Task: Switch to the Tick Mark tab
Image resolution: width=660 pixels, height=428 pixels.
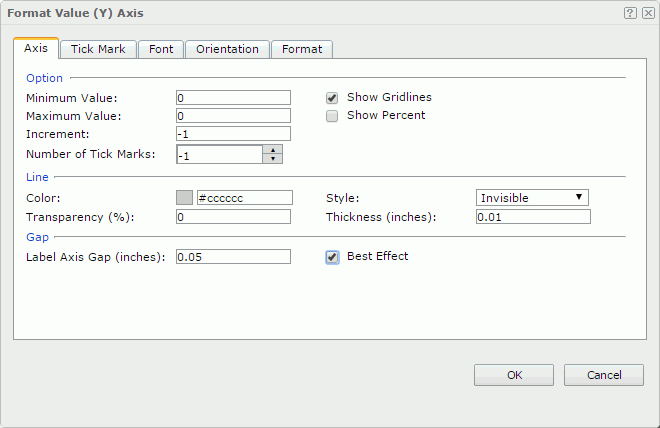Action: coord(98,49)
